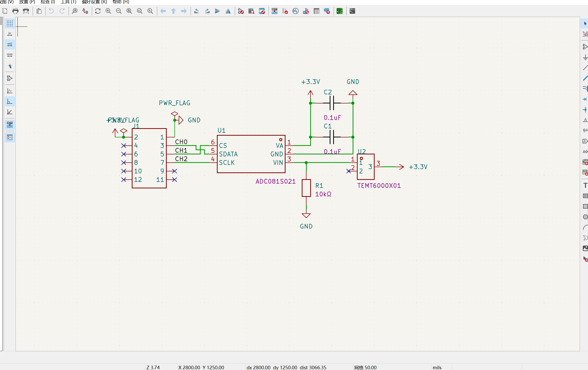The image size is (588, 370).
Task: Click the 网格 50.00 status bar entry
Action: click(x=365, y=367)
